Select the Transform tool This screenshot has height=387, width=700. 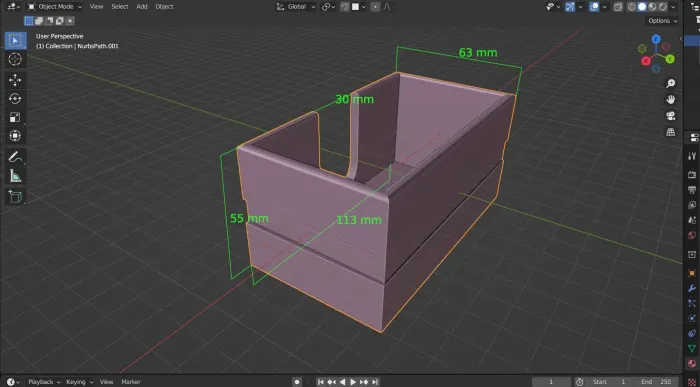tap(15, 136)
